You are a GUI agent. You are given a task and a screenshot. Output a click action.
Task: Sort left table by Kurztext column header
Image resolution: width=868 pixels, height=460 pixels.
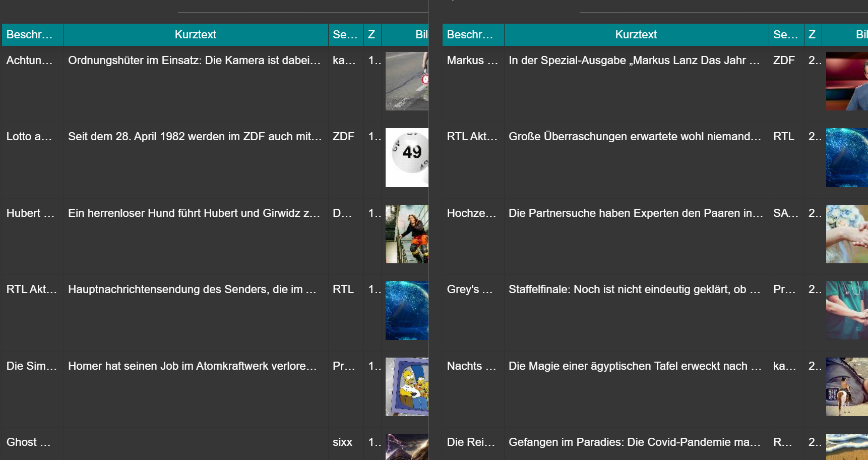(x=196, y=35)
